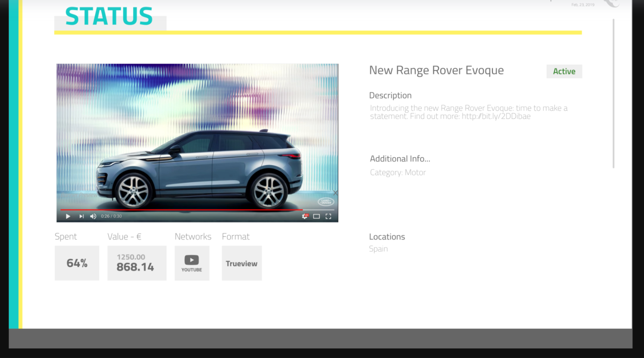Enter fullscreen video playback

coord(328,216)
